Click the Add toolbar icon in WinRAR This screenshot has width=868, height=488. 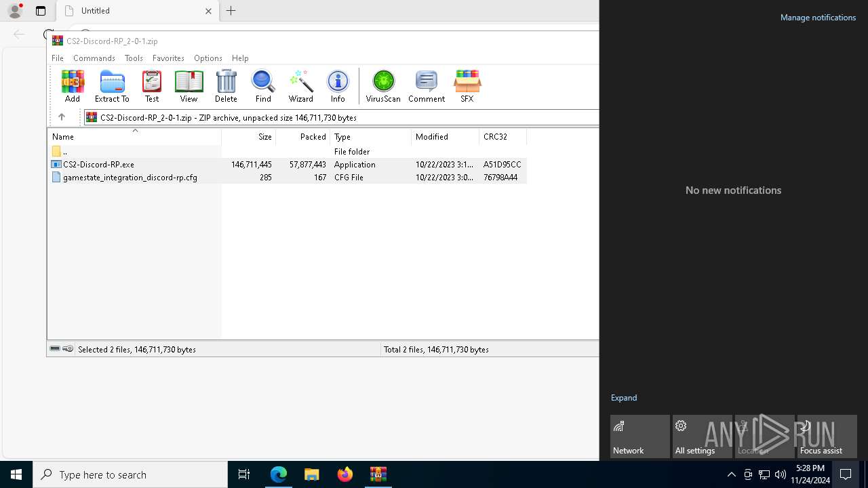click(x=73, y=86)
